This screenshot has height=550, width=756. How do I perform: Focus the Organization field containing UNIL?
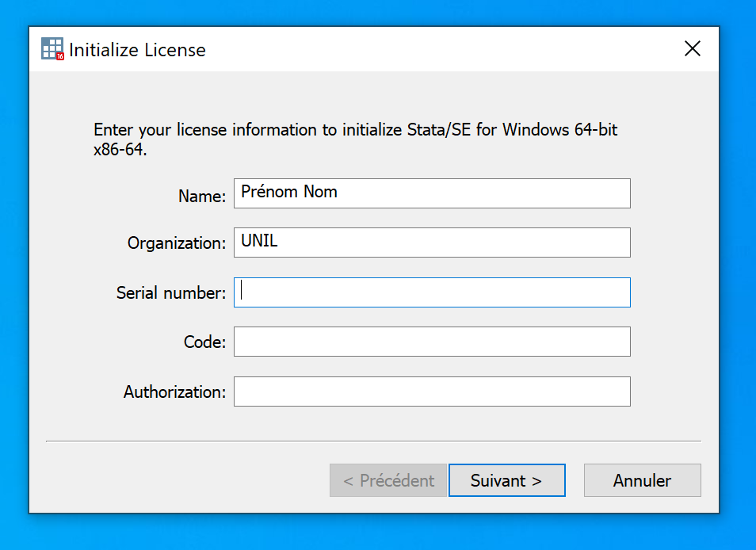[432, 243]
